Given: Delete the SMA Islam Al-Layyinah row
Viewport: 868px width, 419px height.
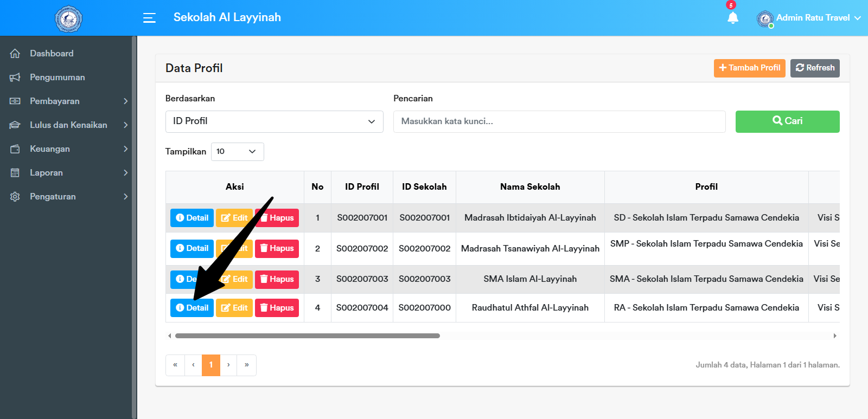Looking at the screenshot, I should tap(277, 279).
